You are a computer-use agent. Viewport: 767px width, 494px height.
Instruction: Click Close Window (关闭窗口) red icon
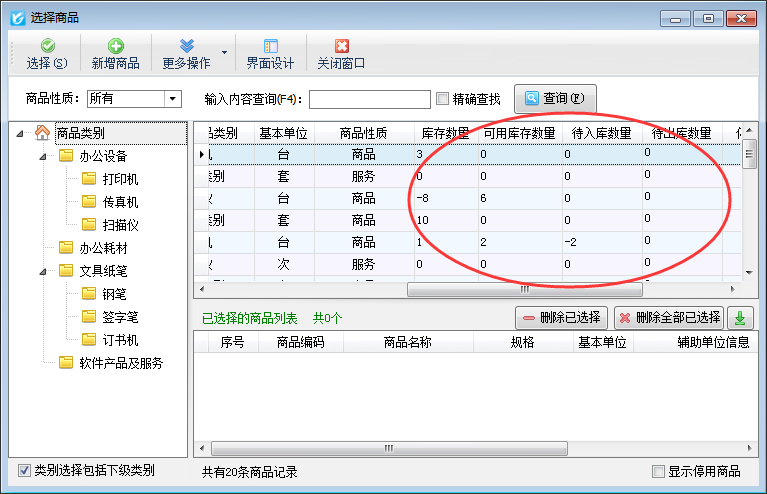(341, 46)
